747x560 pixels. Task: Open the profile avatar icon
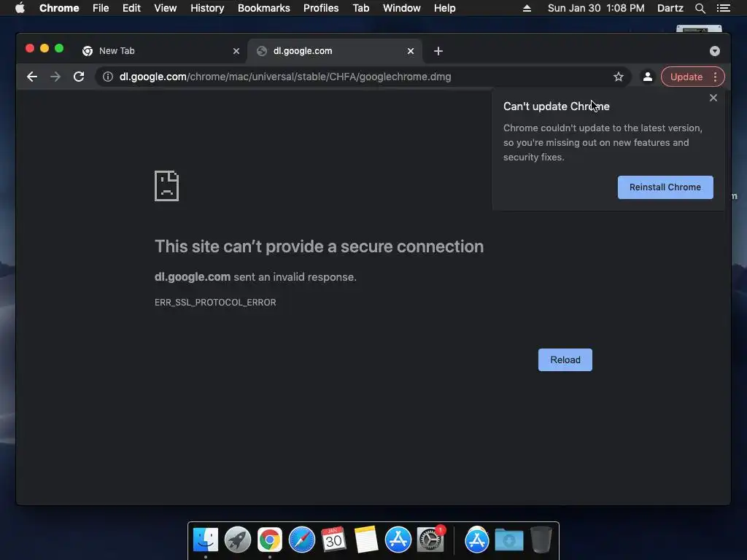(x=648, y=77)
